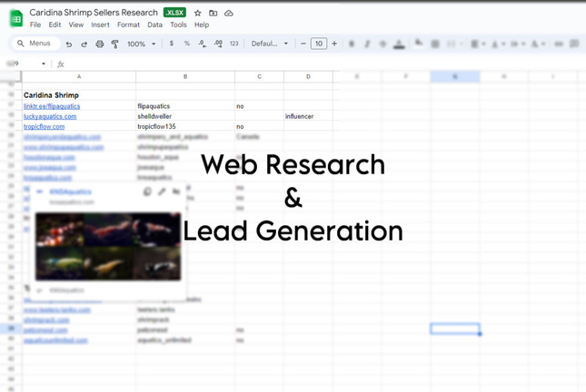Viewport: 586px width, 392px height.
Task: Open the Help menu
Action: pos(202,24)
